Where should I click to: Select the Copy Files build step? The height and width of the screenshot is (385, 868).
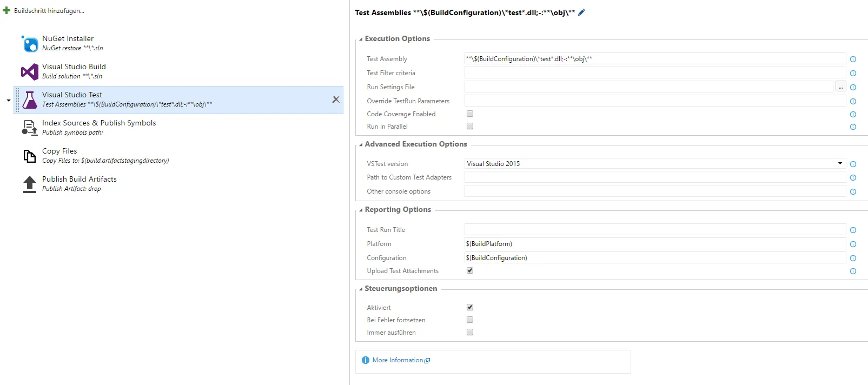click(59, 151)
